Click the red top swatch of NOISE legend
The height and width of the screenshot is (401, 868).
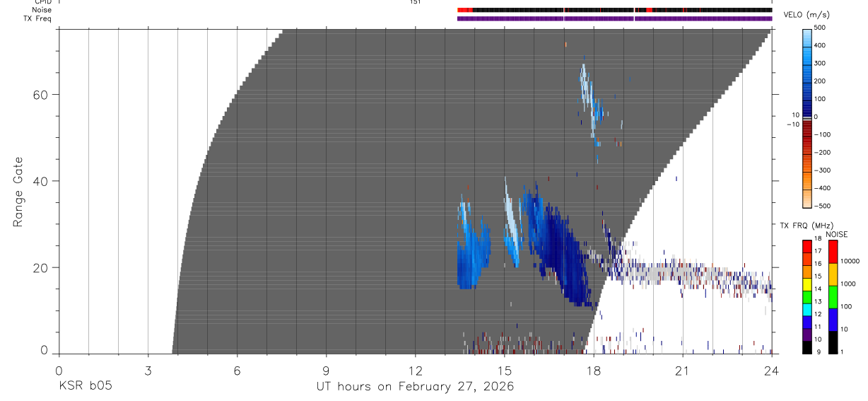tap(833, 251)
